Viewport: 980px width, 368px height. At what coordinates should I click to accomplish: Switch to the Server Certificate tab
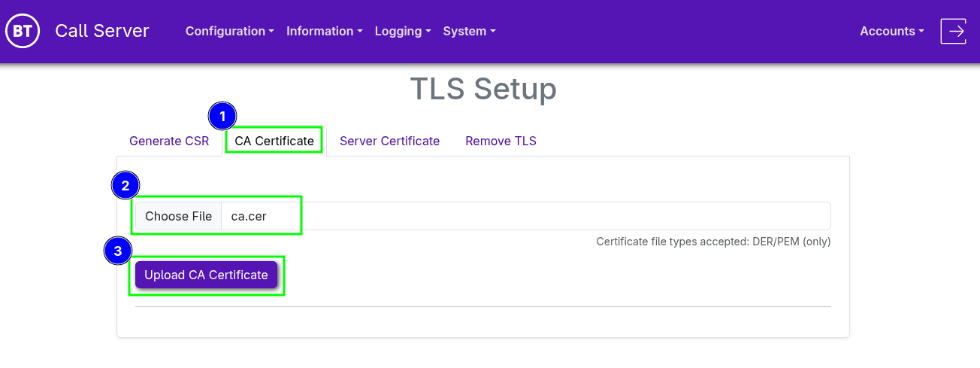[x=389, y=141]
